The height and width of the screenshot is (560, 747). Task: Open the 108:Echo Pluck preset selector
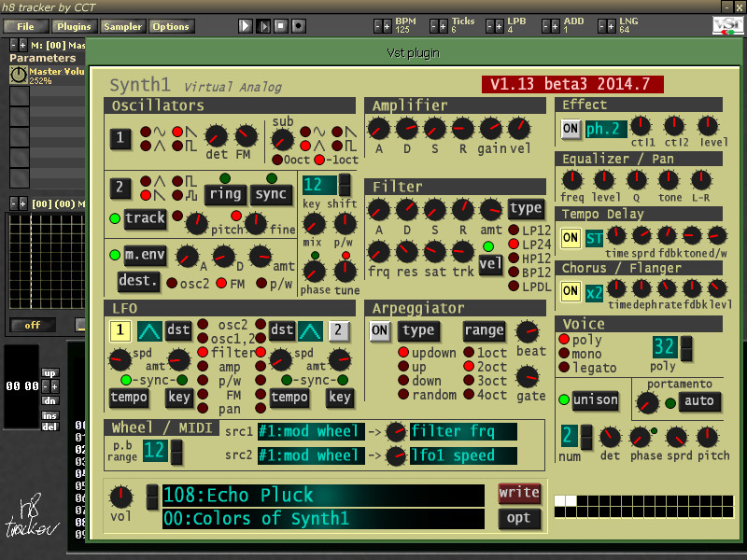click(x=323, y=496)
